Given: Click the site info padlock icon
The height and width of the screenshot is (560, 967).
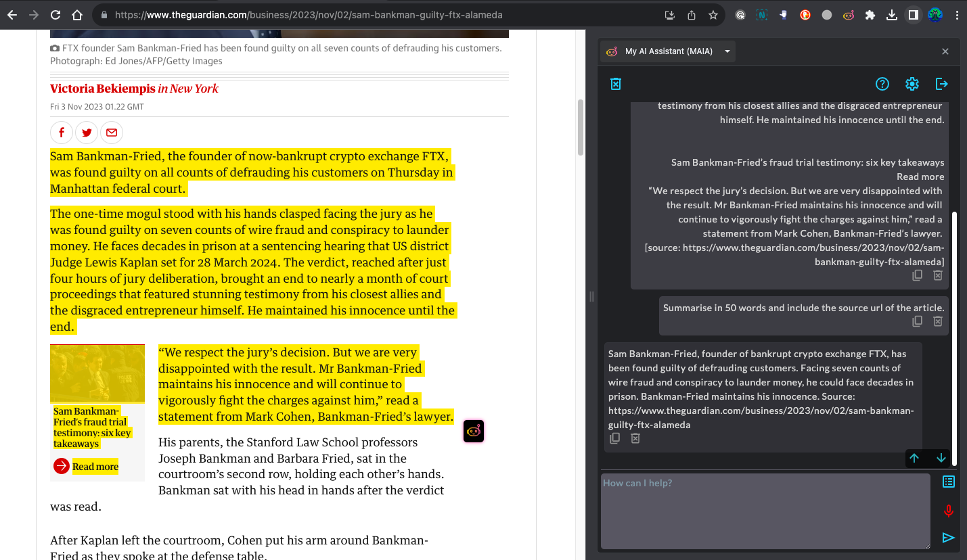Looking at the screenshot, I should coord(104,15).
